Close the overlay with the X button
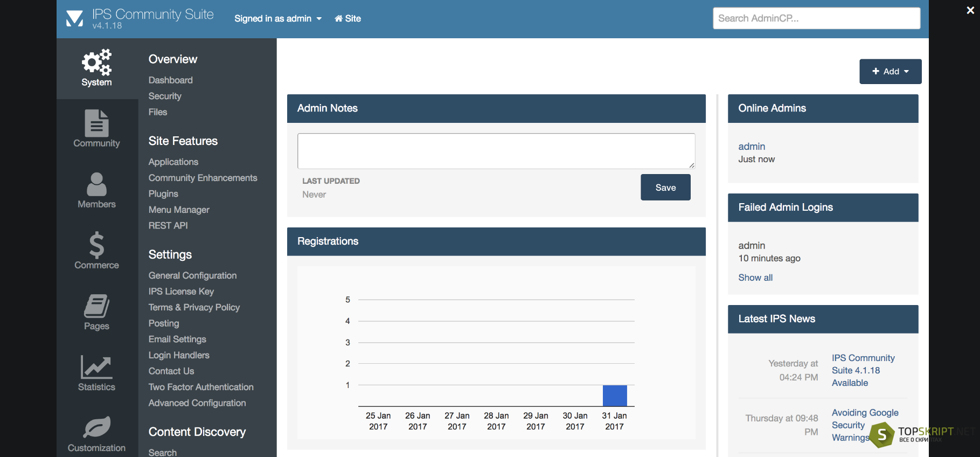This screenshot has width=980, height=457. [970, 10]
